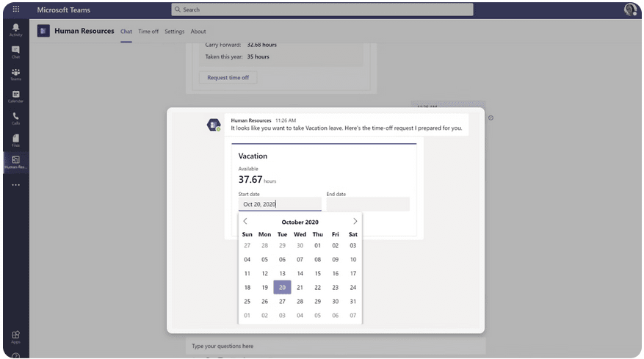Viewport: 644px width, 359px height.
Task: Select October 30 in the calendar
Action: tap(335, 302)
